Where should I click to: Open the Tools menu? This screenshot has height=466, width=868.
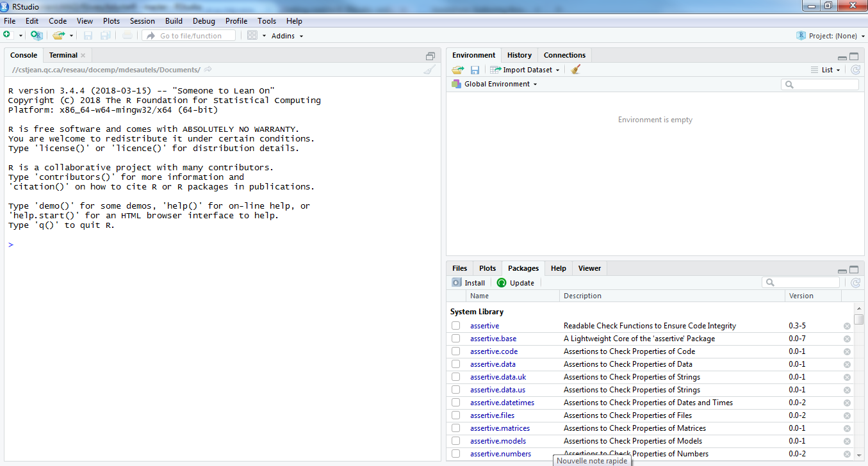(x=266, y=21)
